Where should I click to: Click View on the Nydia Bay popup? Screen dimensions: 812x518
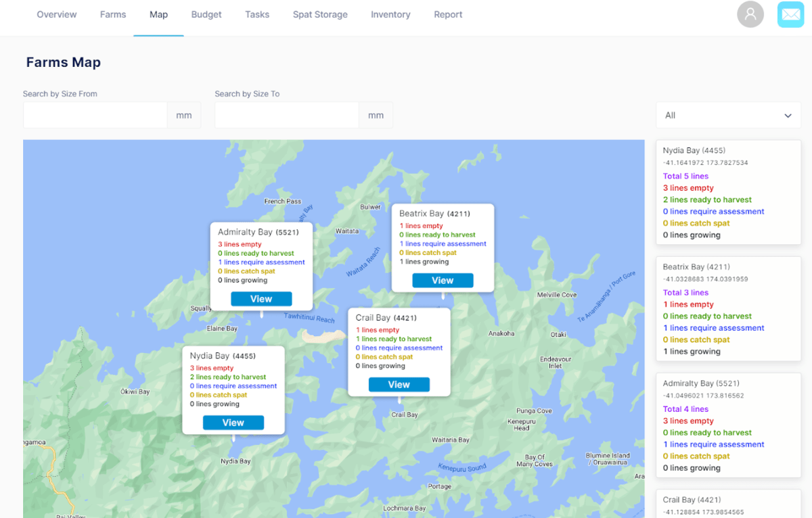click(233, 422)
